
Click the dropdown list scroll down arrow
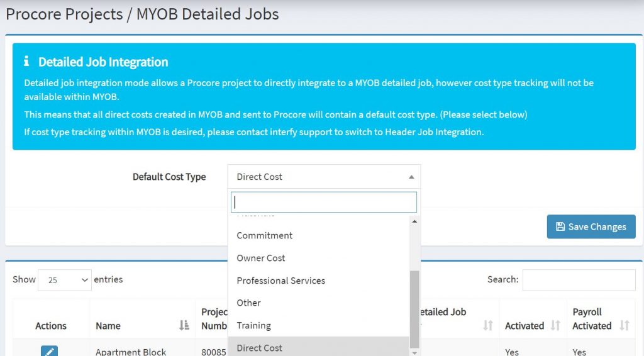coord(414,353)
